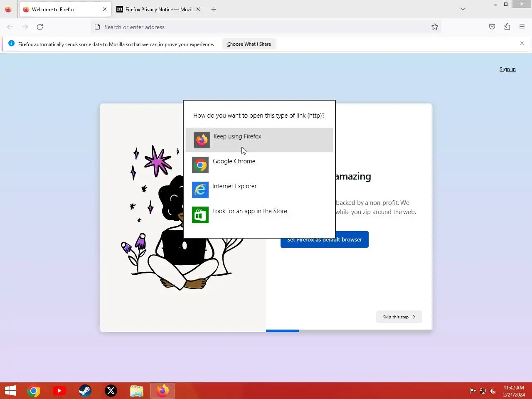Launch Steam from the taskbar

(x=85, y=391)
